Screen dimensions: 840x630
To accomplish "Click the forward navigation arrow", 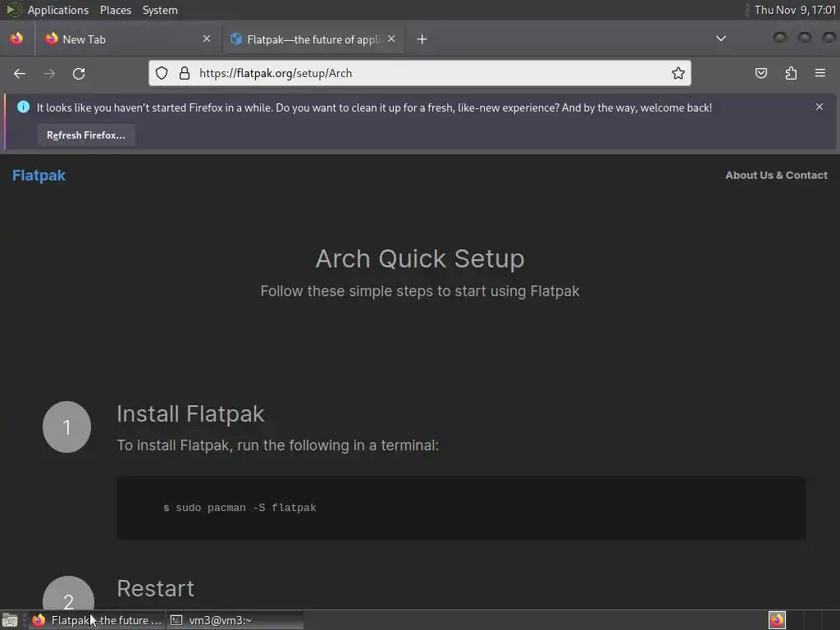I will [x=49, y=73].
